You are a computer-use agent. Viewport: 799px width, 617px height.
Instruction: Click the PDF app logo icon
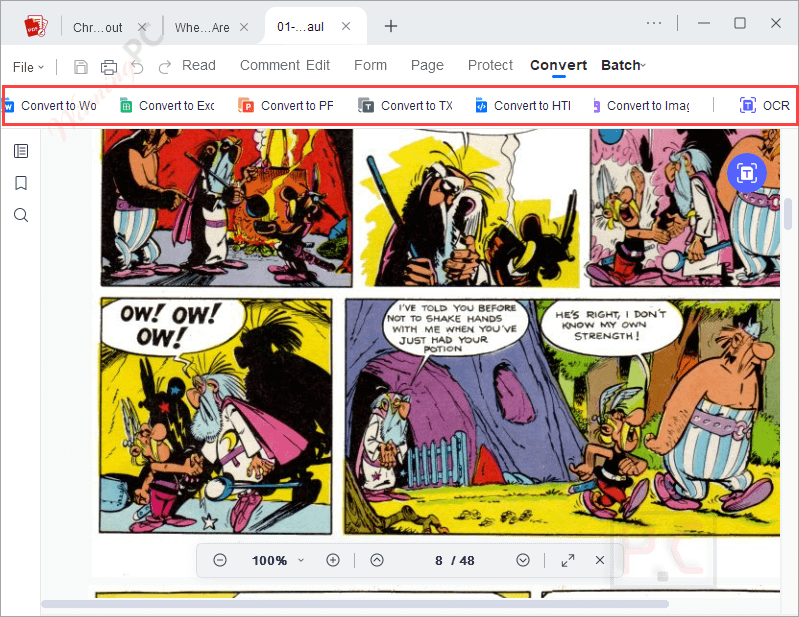[36, 26]
